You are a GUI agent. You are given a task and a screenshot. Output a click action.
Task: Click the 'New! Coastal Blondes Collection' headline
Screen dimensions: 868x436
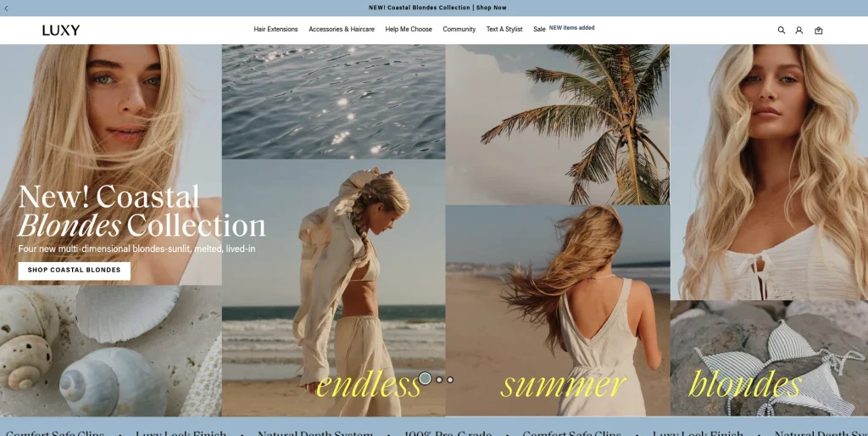click(x=142, y=211)
